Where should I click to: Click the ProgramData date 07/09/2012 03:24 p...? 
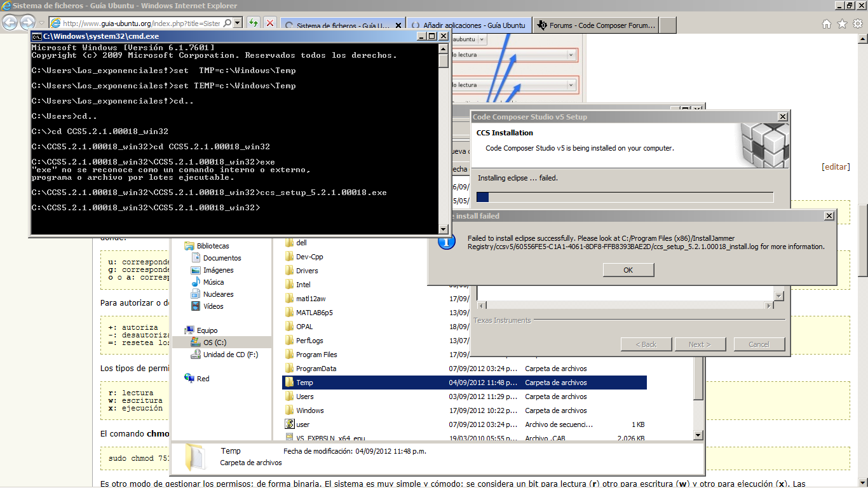484,369
